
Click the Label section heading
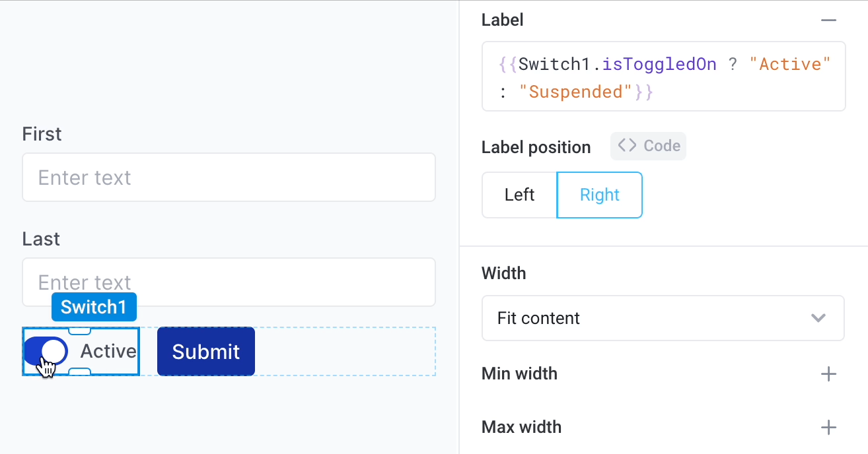tap(502, 20)
